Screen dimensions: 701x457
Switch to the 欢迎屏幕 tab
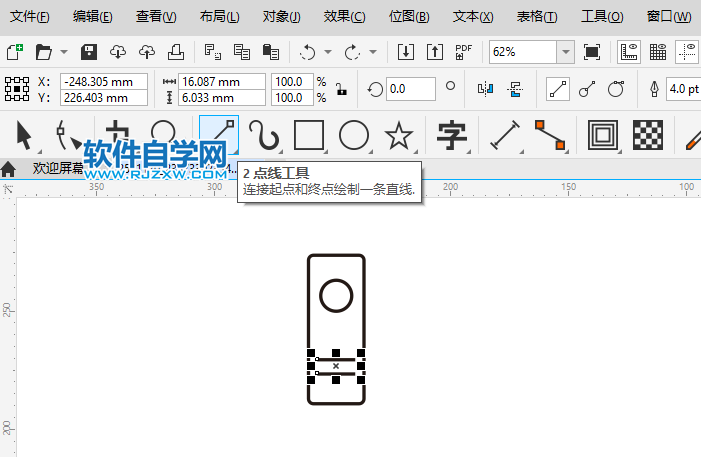tap(58, 168)
